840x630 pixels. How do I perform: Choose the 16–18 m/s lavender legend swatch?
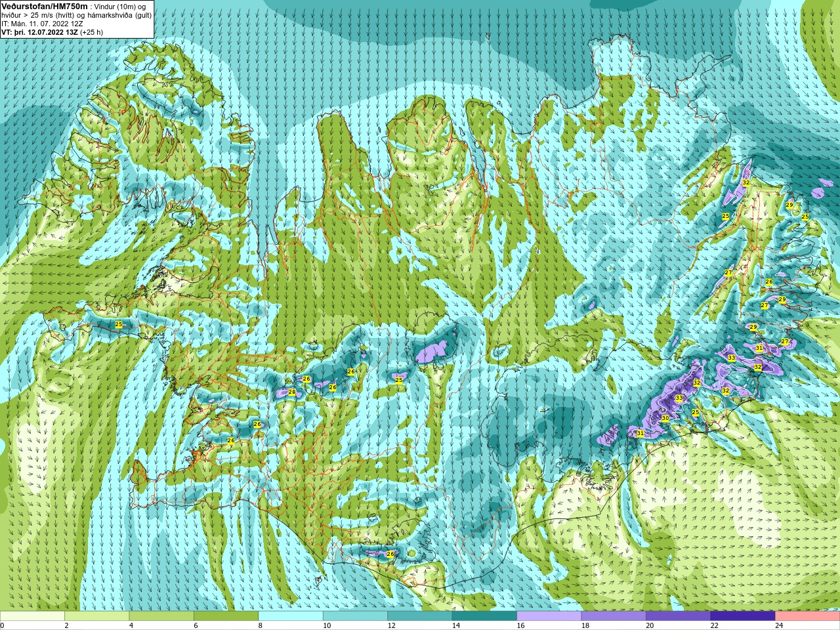(x=549, y=616)
